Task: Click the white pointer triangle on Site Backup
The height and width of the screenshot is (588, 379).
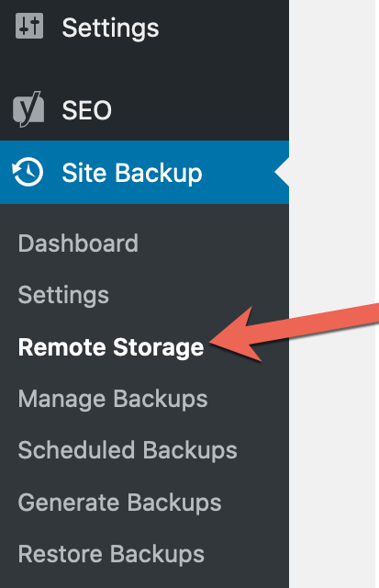Action: (282, 172)
